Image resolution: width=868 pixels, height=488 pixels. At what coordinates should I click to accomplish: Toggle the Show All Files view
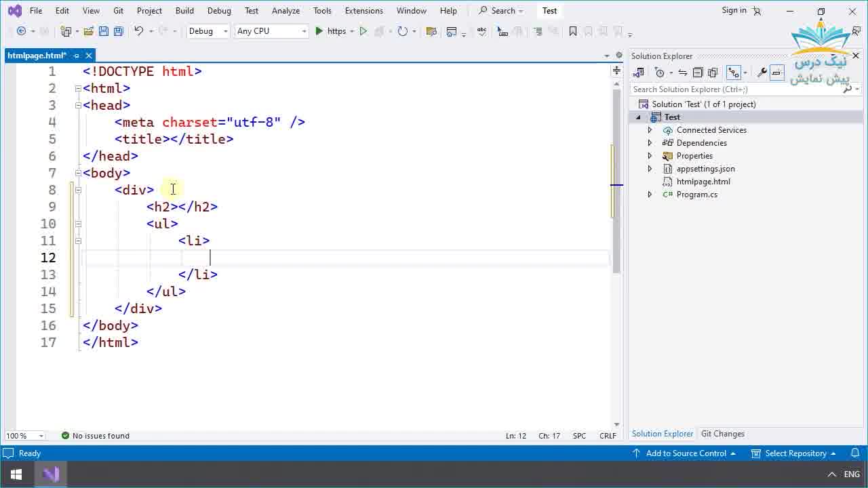coord(713,73)
